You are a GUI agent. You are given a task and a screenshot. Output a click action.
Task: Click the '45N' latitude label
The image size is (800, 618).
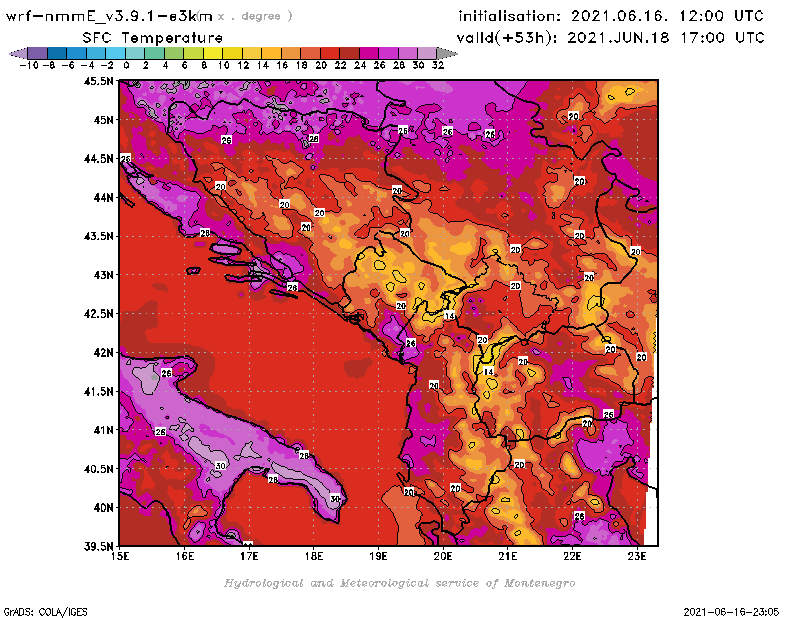[103, 120]
